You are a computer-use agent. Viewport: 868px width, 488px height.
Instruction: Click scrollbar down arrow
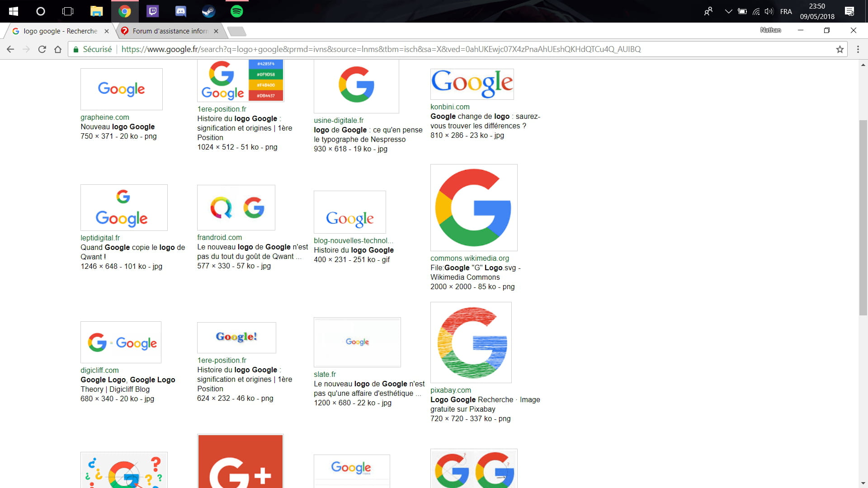pyautogui.click(x=863, y=483)
